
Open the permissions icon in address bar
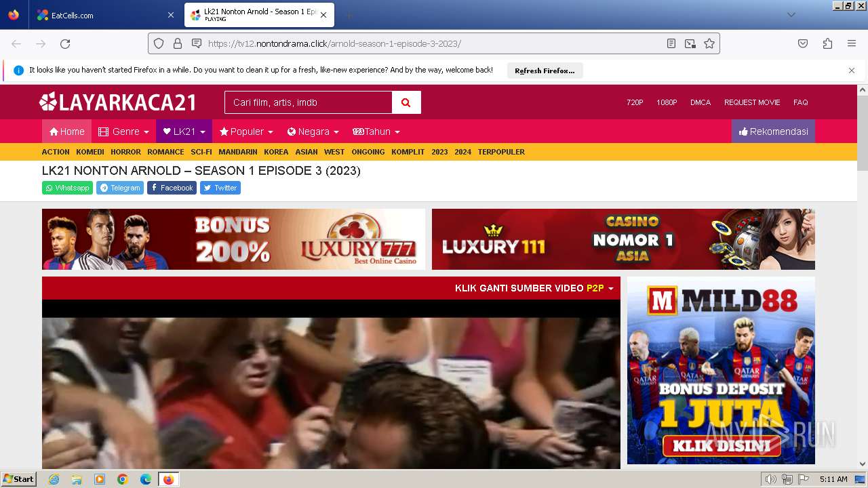(x=197, y=43)
